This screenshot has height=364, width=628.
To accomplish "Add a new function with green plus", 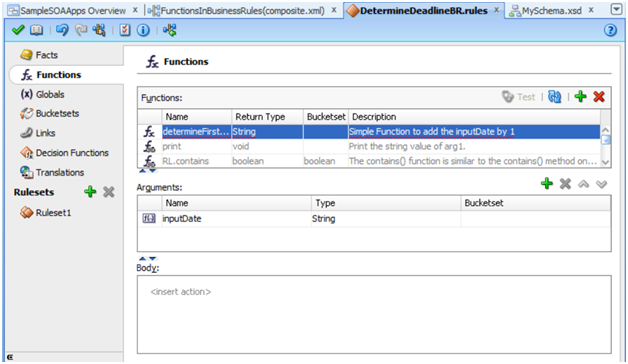I will [580, 97].
